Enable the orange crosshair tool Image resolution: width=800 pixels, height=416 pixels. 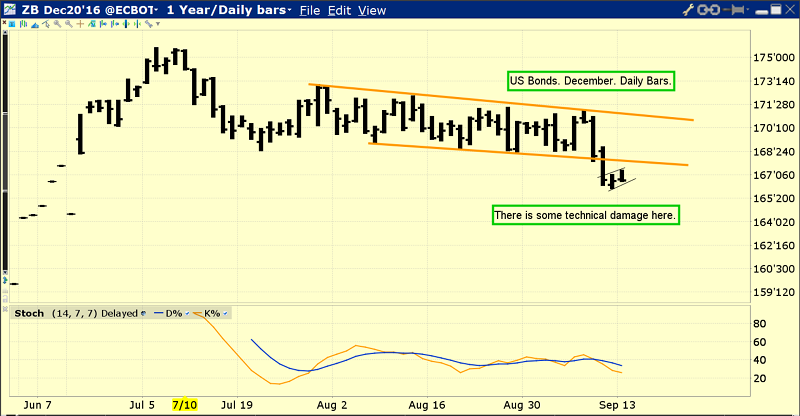(80, 24)
